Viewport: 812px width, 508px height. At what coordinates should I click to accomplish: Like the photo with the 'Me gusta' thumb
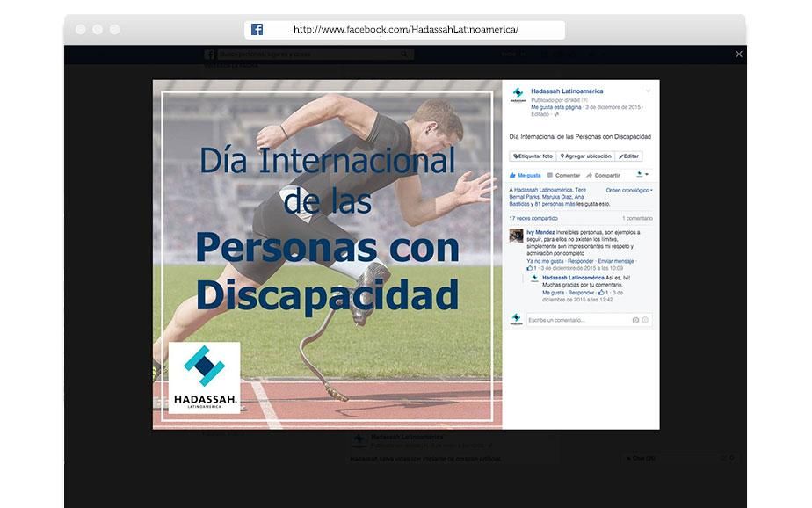tap(526, 176)
